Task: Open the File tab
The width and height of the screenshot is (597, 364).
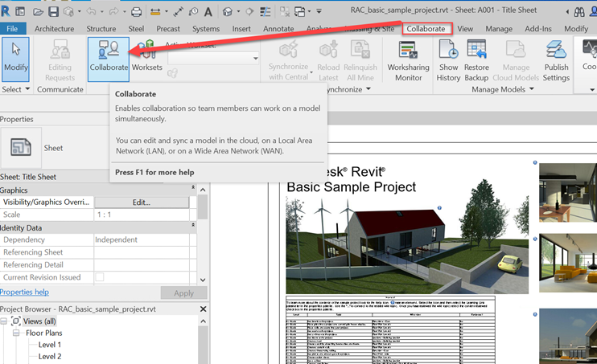Action: coord(12,29)
